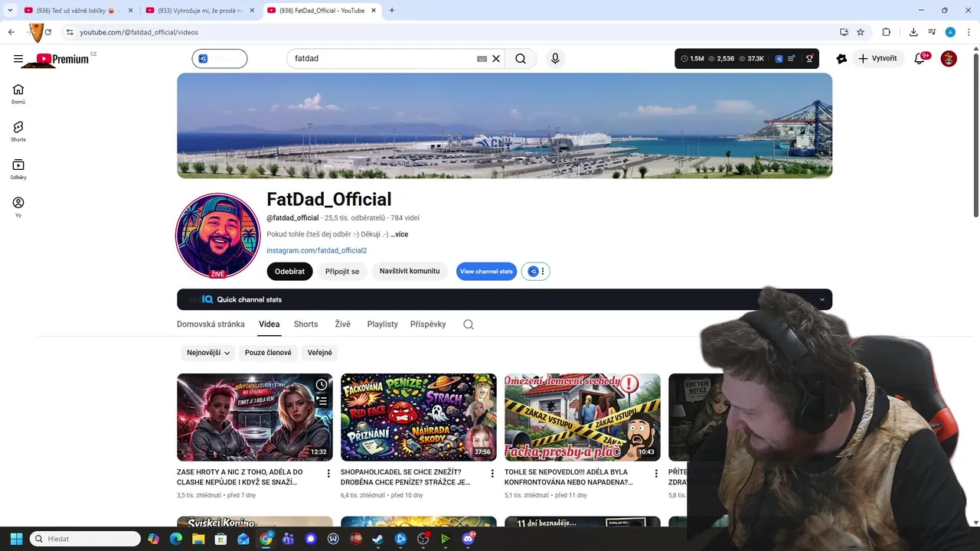Click the Vytvořit create button
The width and height of the screenshot is (980, 551).
[x=877, y=59]
